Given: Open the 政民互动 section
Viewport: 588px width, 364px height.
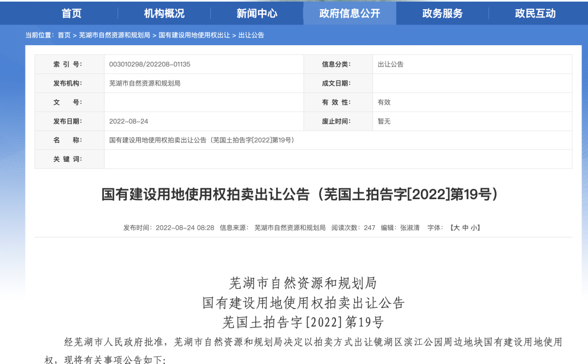Looking at the screenshot, I should tap(535, 13).
